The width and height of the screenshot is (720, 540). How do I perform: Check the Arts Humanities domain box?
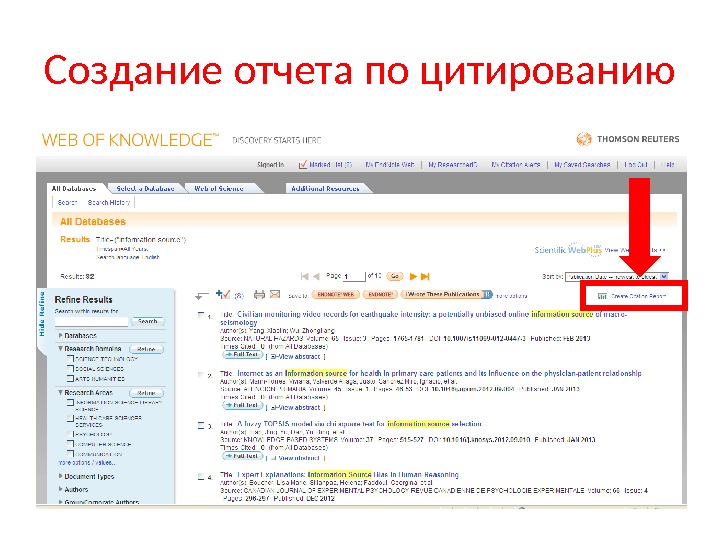[x=70, y=379]
